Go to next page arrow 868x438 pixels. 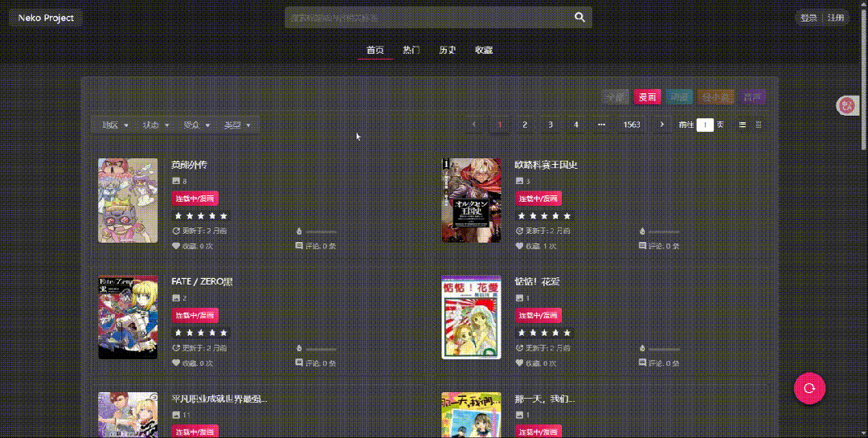click(661, 125)
